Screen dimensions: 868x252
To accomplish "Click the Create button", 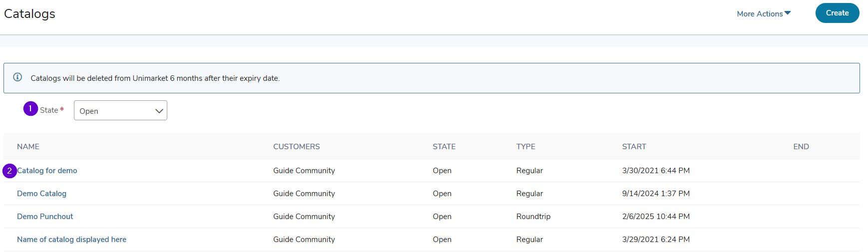I will [837, 13].
